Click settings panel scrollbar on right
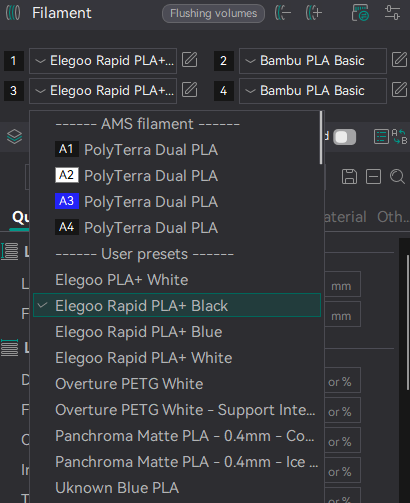Image resolution: width=410 pixels, height=503 pixels. click(x=408, y=322)
